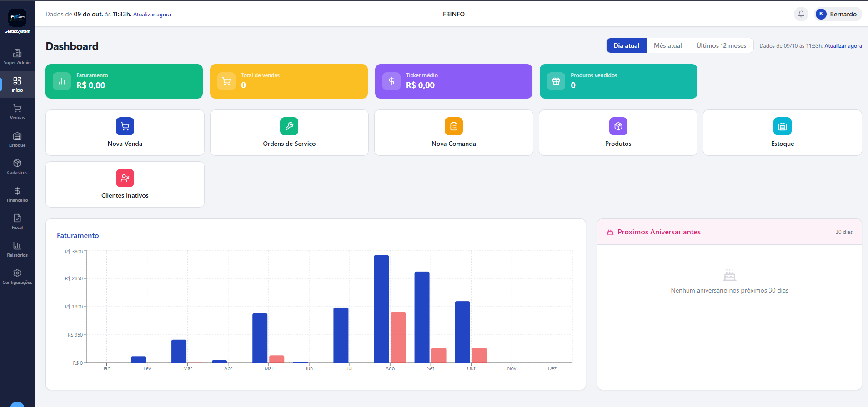Click the Próximos Aniversariantes heading
The height and width of the screenshot is (407, 868).
tap(659, 232)
